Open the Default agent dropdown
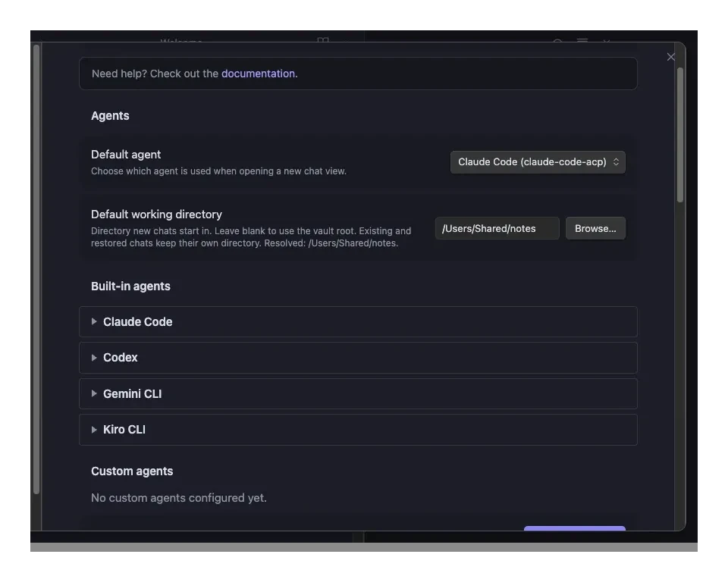728x573 pixels. [538, 162]
